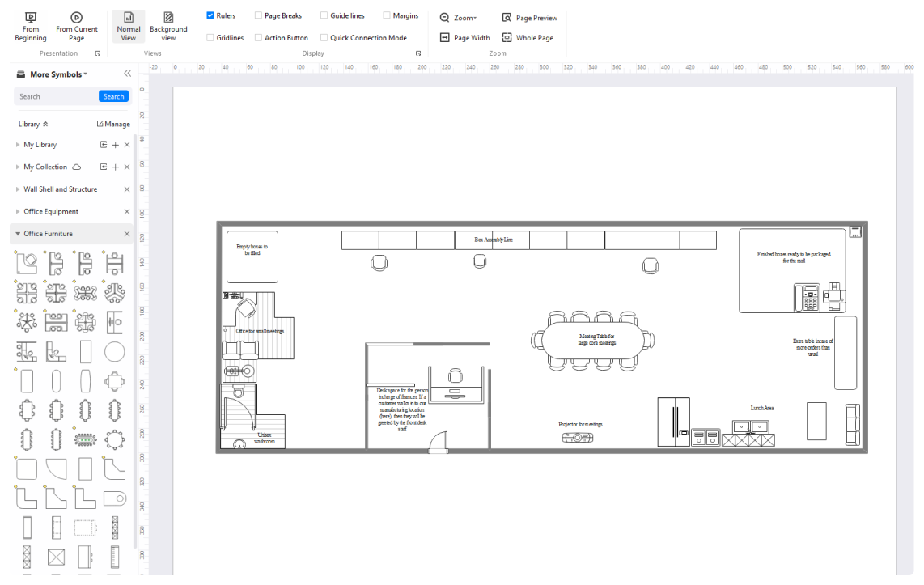
Task: Select the oval Meeting Table on canvas
Action: tap(593, 341)
